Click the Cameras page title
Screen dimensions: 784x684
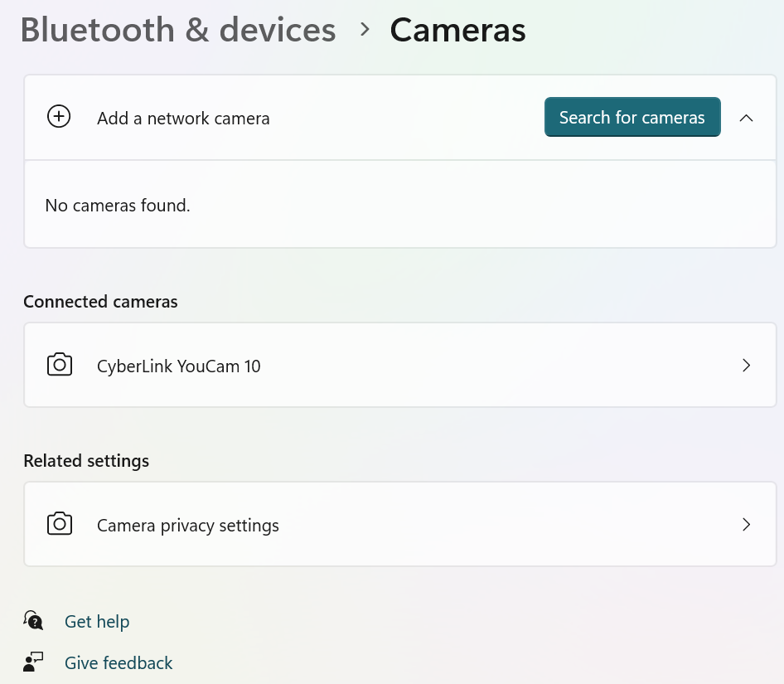[x=457, y=31]
